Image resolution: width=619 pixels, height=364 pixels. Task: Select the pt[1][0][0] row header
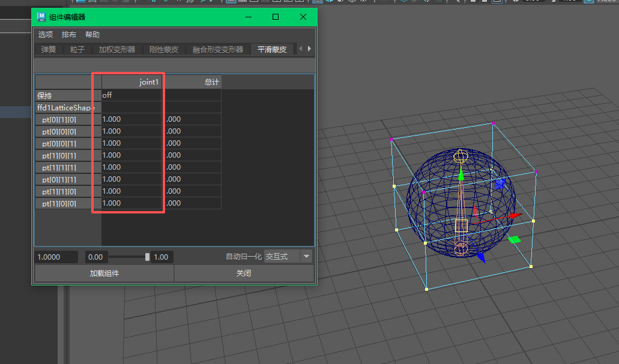point(68,203)
